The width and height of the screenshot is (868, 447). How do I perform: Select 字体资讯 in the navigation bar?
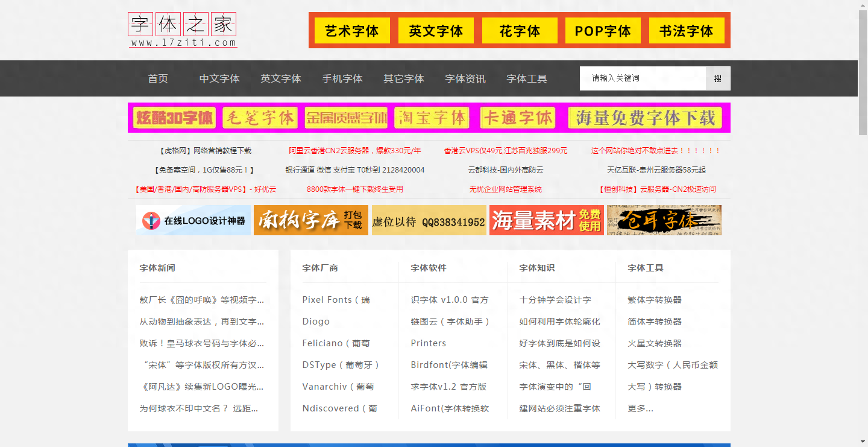[465, 78]
